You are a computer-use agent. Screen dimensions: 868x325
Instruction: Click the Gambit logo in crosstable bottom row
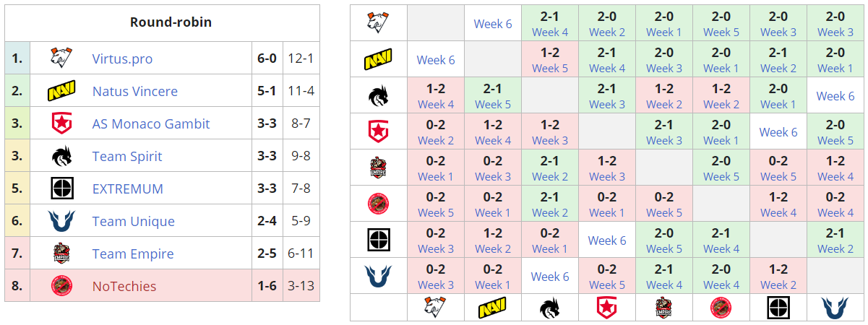click(x=606, y=308)
